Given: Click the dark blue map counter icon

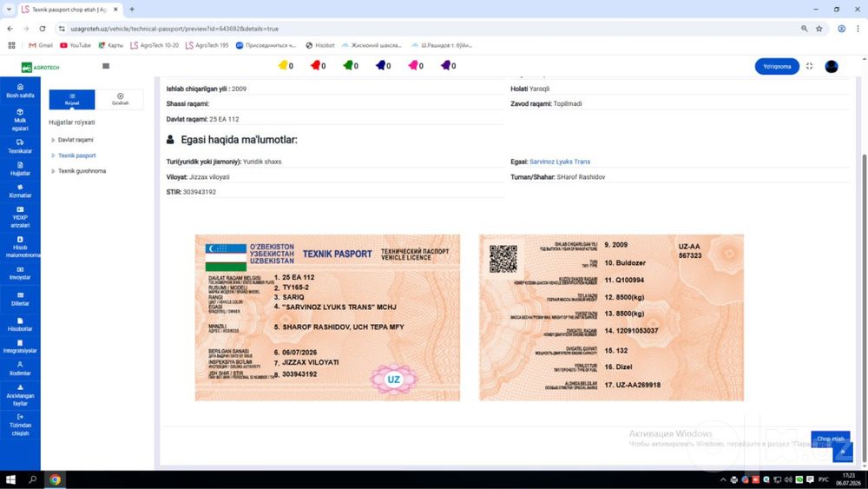Looking at the screenshot, I should (383, 65).
